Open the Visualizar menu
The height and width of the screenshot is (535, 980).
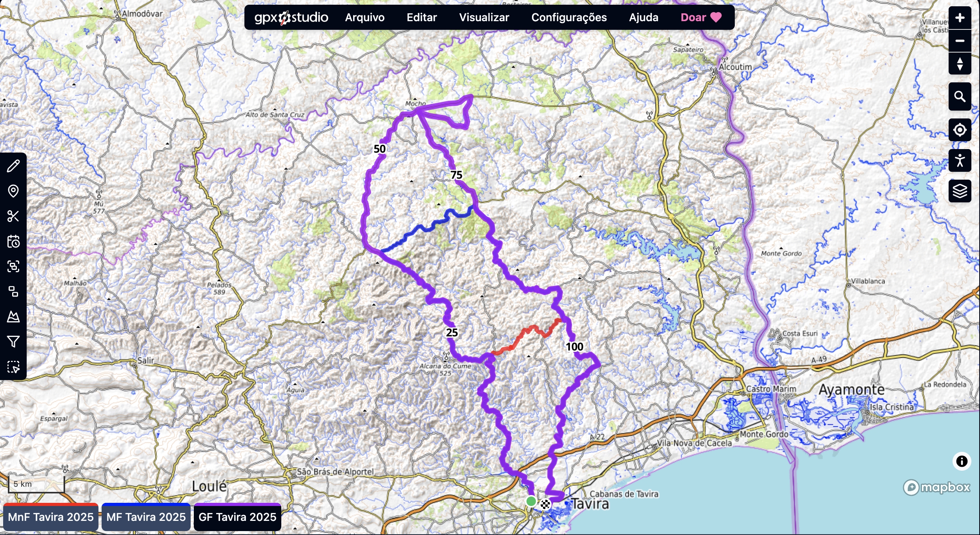click(484, 17)
